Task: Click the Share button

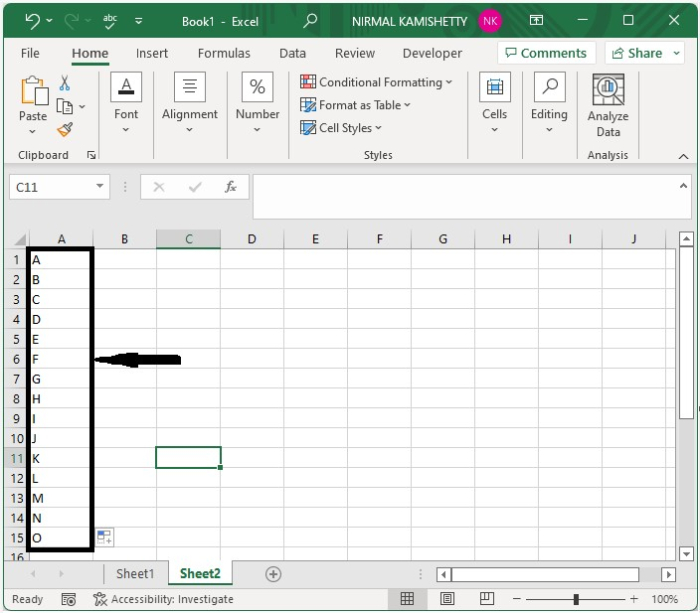Action: pos(644,53)
